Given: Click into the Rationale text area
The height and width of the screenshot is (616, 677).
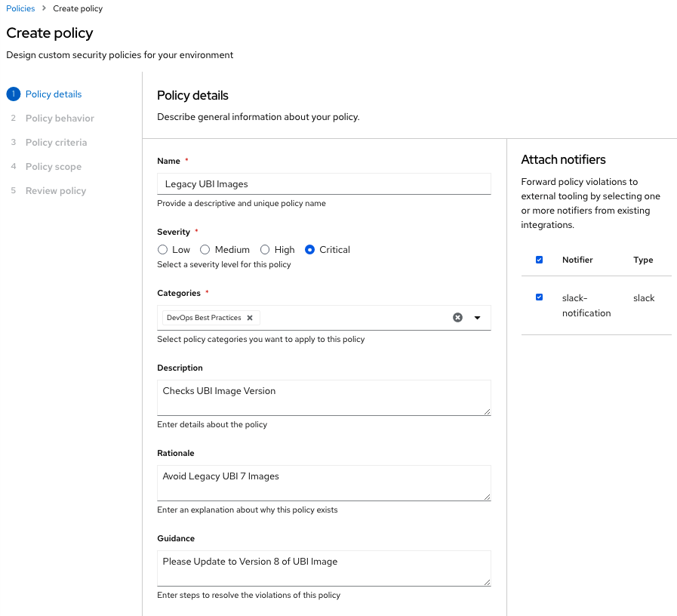Looking at the screenshot, I should point(324,483).
